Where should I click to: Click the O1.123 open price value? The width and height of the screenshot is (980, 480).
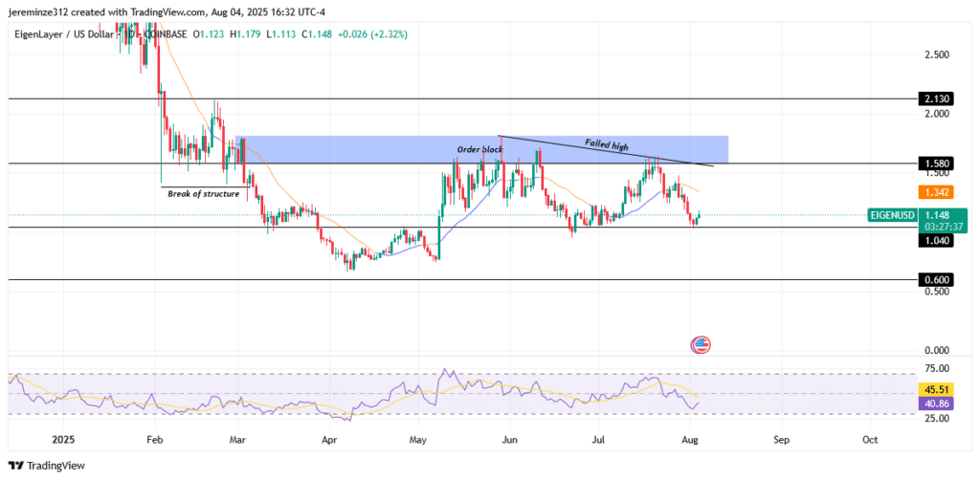click(209, 34)
